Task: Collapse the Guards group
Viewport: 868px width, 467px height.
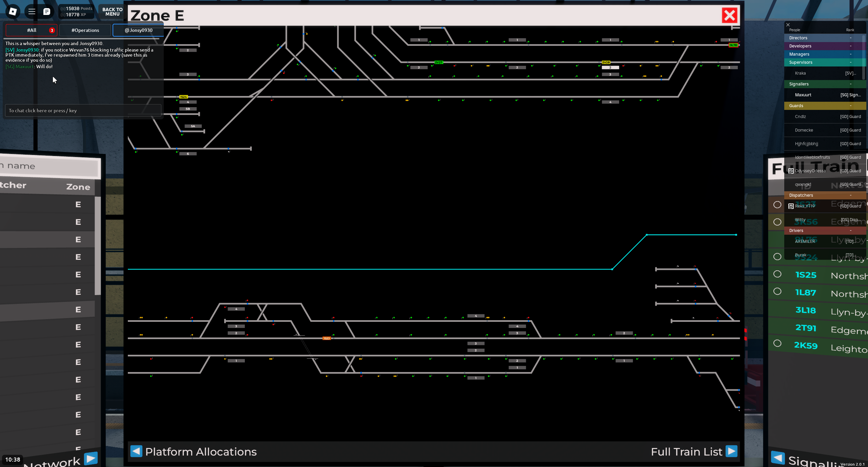Action: click(x=850, y=106)
